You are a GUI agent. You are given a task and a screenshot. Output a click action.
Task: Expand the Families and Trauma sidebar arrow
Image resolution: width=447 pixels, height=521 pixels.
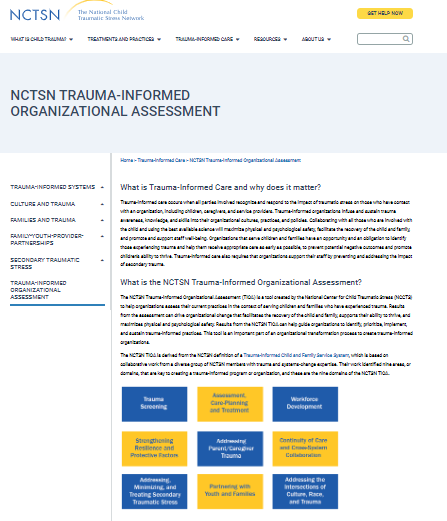(x=102, y=220)
